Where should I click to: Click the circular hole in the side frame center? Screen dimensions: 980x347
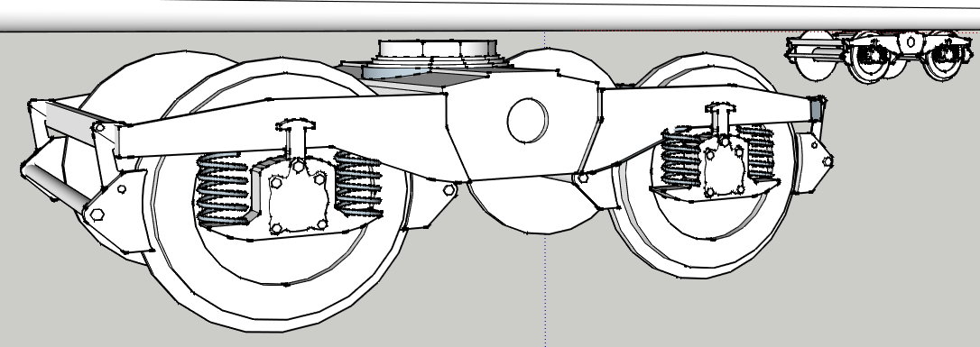[x=528, y=120]
